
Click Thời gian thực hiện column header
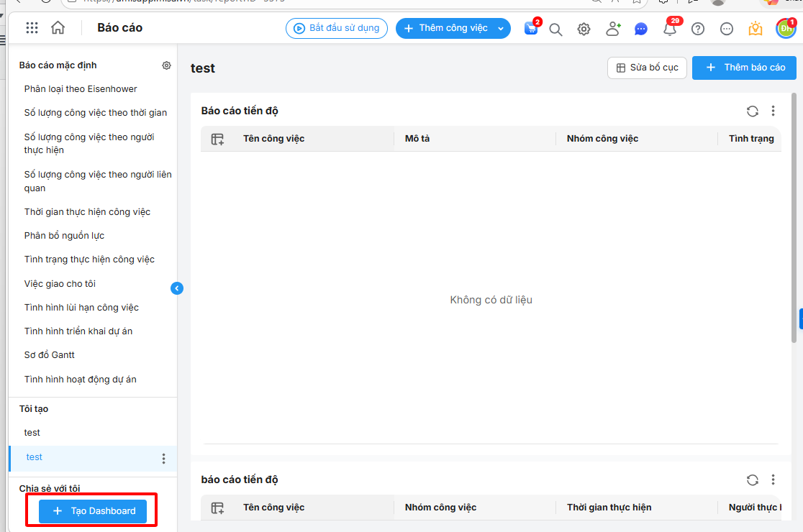pyautogui.click(x=609, y=508)
